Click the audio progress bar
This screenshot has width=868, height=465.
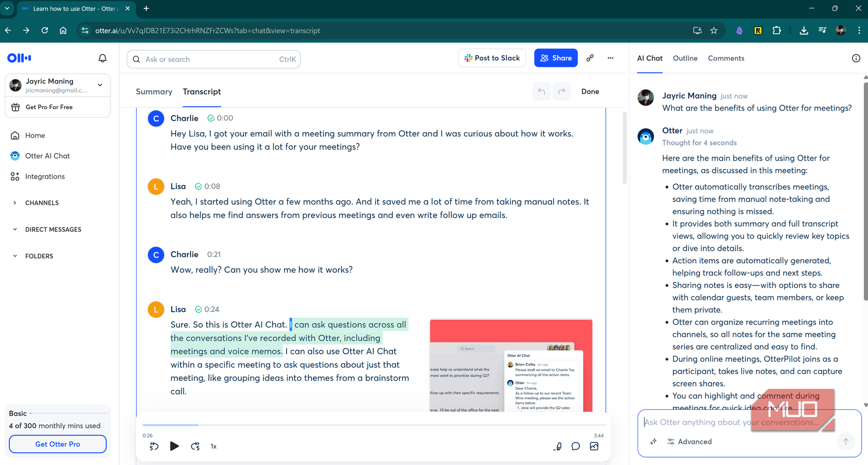374,425
